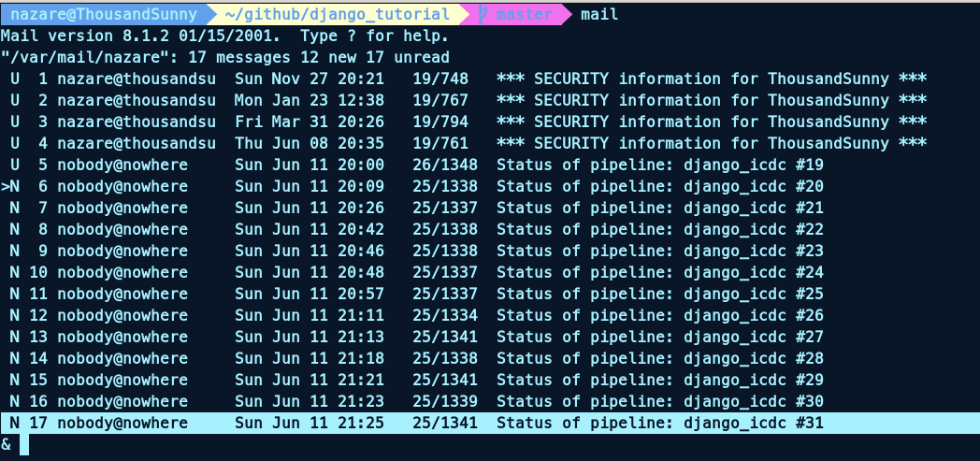Click the N status flag of message 10

click(x=15, y=272)
